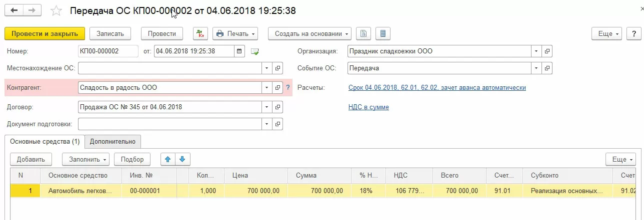Click the Записать button

(x=110, y=33)
